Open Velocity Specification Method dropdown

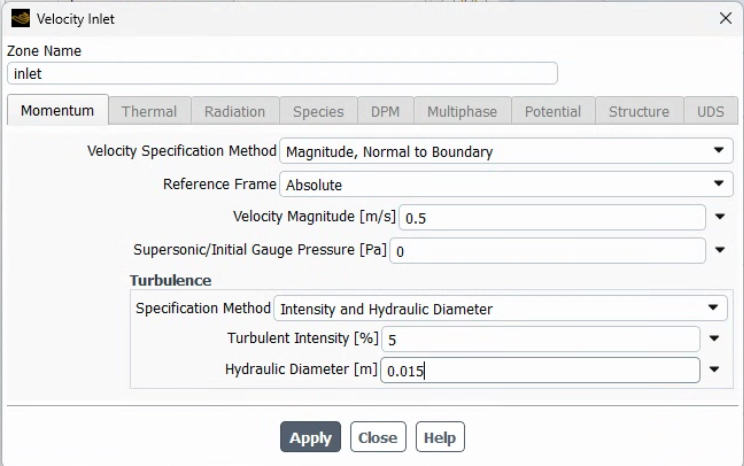coord(506,151)
